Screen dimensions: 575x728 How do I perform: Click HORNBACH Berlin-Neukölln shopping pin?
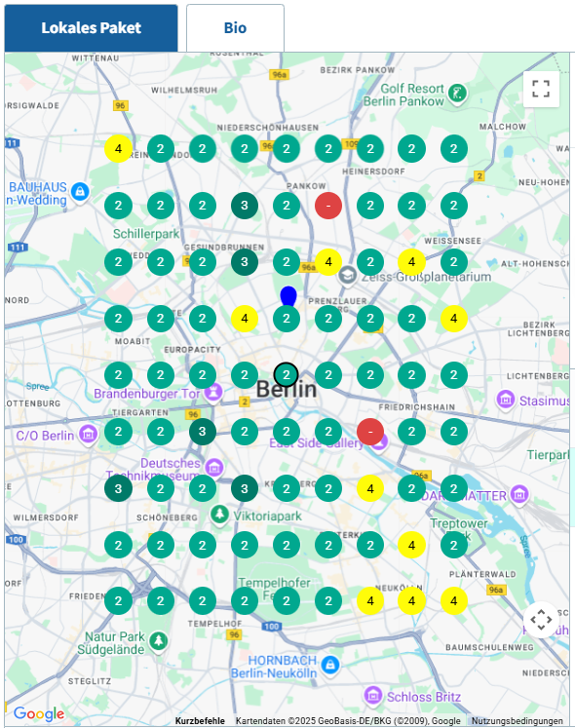click(x=330, y=666)
